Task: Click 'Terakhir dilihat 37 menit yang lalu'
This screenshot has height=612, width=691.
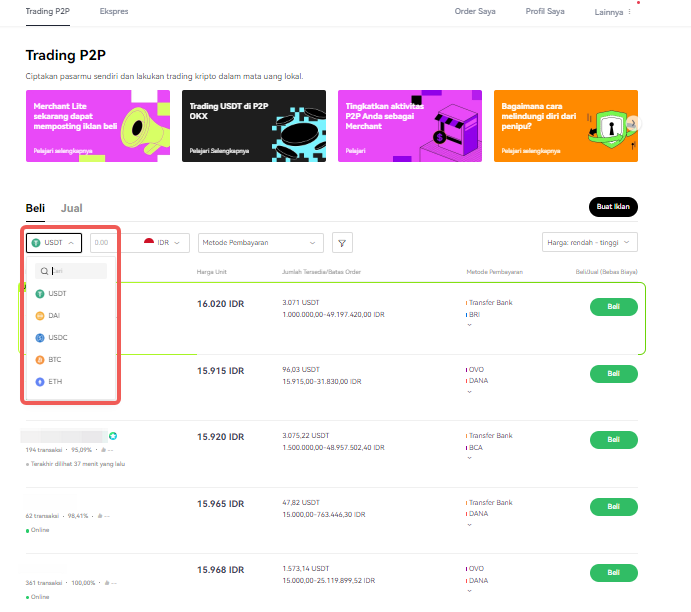Action: point(78,464)
